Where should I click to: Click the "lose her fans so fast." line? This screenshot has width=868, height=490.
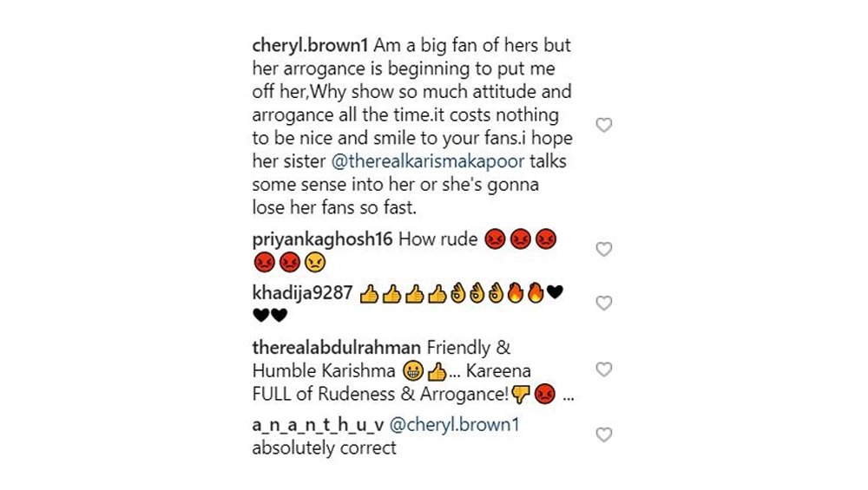coord(334,208)
